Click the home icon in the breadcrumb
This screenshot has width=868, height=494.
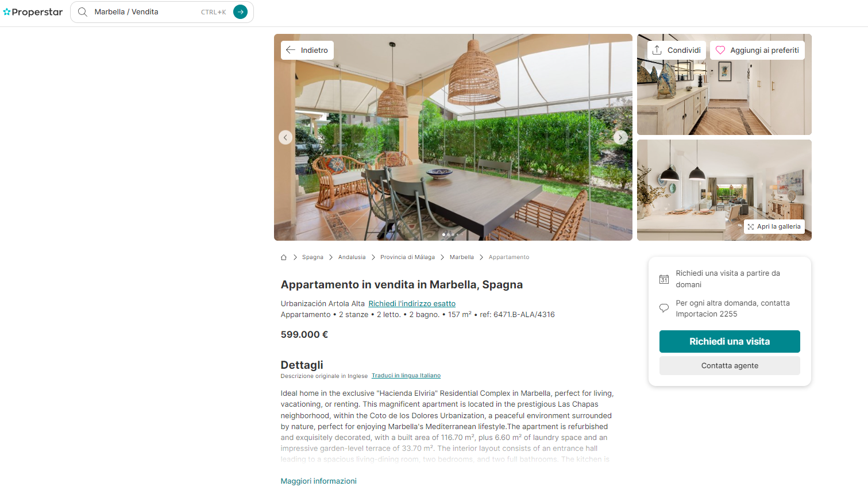284,257
